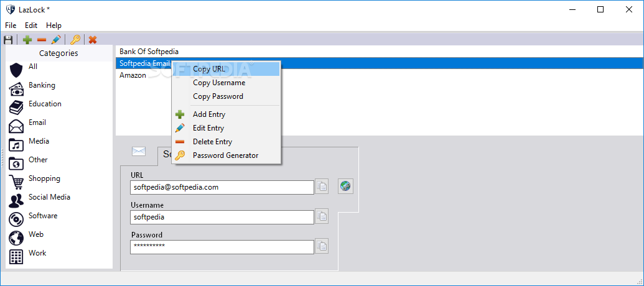644x286 pixels.
Task: Click the envelope icon above entry details
Action: click(139, 152)
